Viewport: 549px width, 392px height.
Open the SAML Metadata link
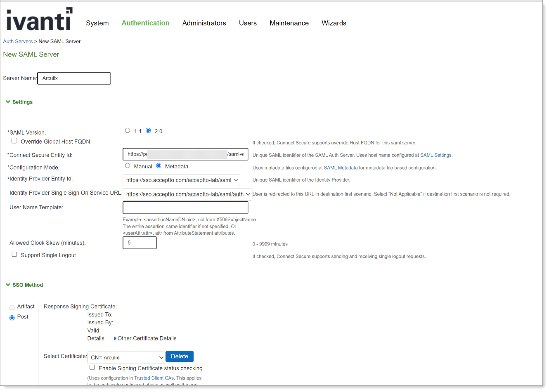(341, 168)
